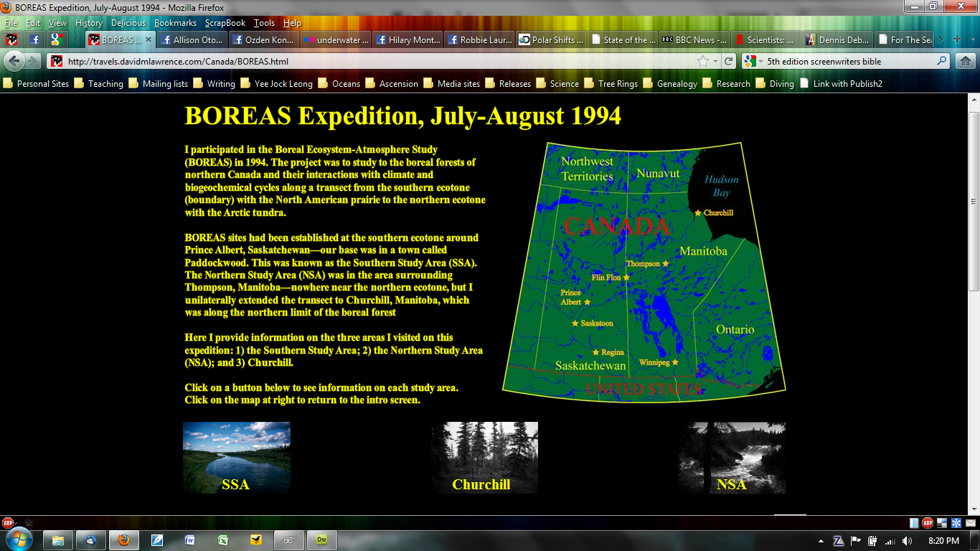Expand hidden system tray icons
Viewport: 980px width, 551px height.
821,541
